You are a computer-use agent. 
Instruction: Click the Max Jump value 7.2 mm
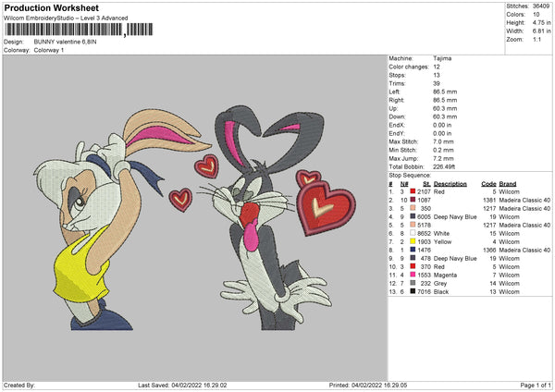pyautogui.click(x=443, y=158)
